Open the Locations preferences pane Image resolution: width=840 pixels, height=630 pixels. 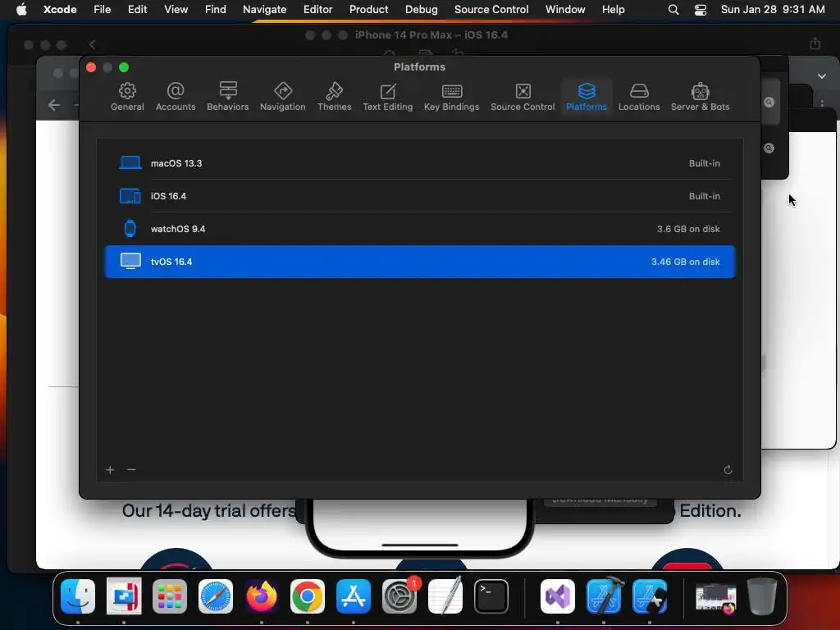638,97
